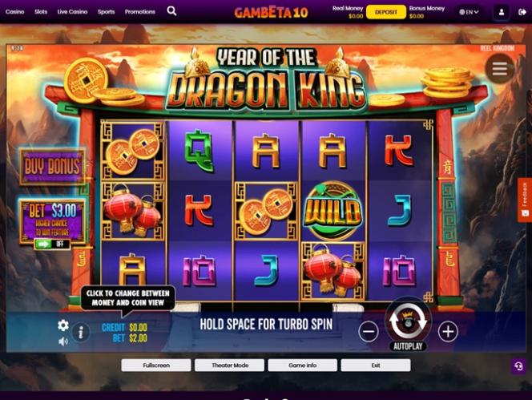Open the Slots menu item

[x=41, y=11]
